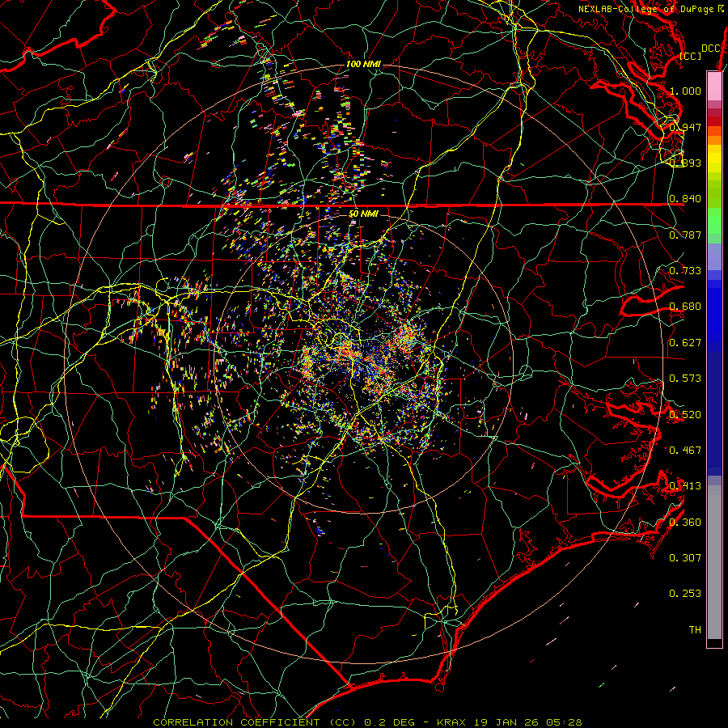The height and width of the screenshot is (728, 728).
Task: Click the "50 NMI" range ring label
Action: pyautogui.click(x=363, y=214)
